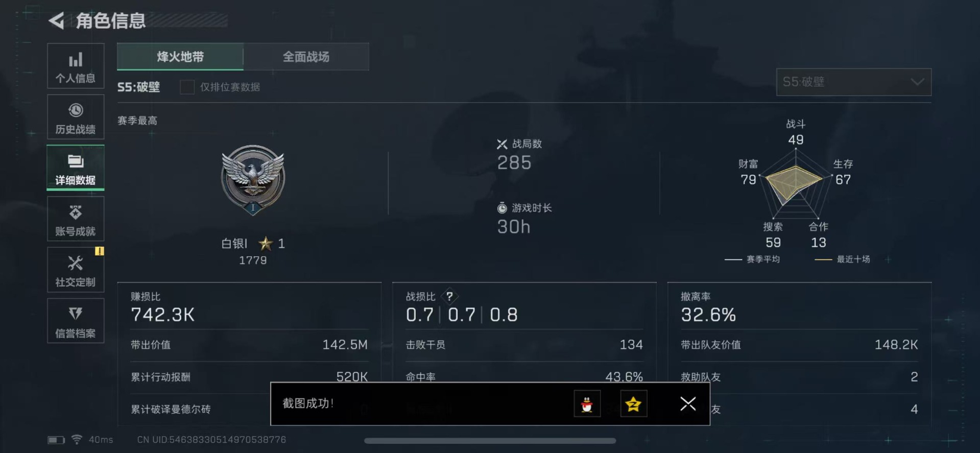This screenshot has height=453, width=980.
Task: Share screenshot via the yellow star Qzone icon
Action: pos(633,404)
